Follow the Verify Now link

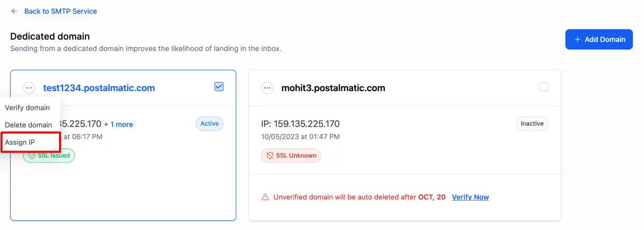[x=470, y=197]
